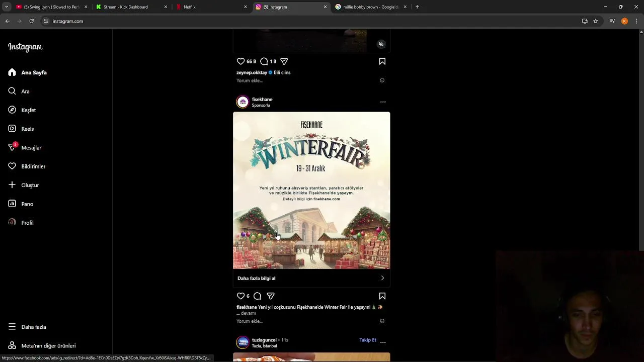Bookmark this page with star

tap(596, 21)
